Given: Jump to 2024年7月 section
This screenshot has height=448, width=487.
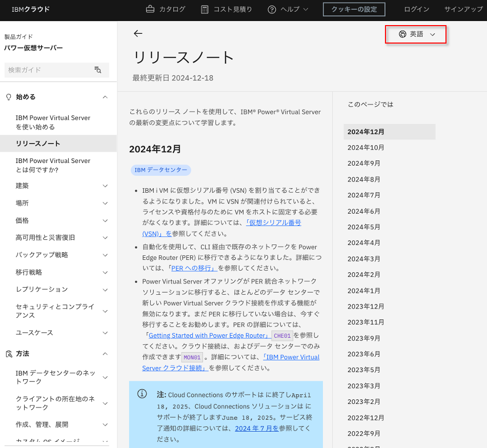Looking at the screenshot, I should (363, 195).
